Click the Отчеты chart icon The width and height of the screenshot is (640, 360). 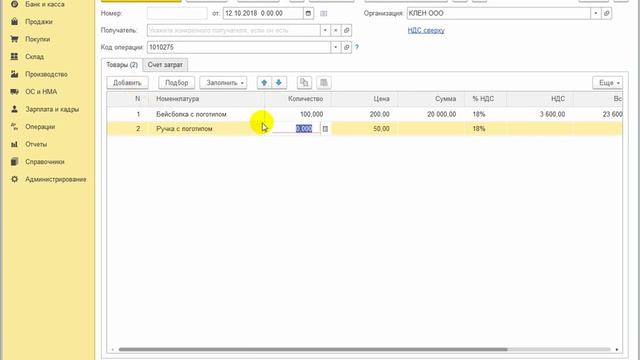(x=14, y=144)
